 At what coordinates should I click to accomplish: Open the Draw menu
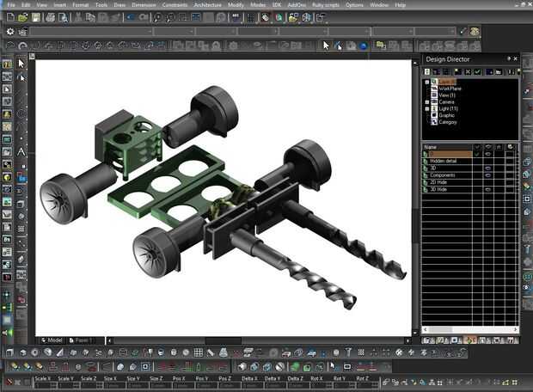(x=119, y=5)
